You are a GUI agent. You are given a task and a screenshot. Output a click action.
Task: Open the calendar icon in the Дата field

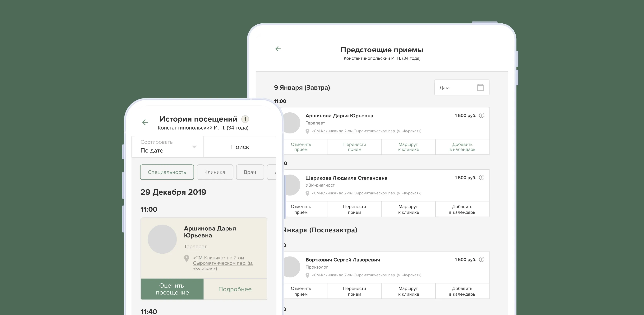[480, 87]
